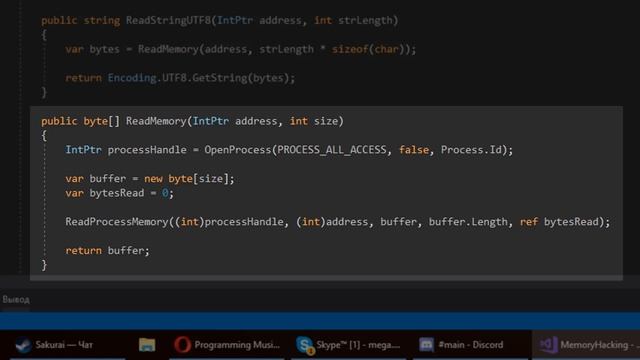Click the ReadProcessMemory call

tap(117, 222)
